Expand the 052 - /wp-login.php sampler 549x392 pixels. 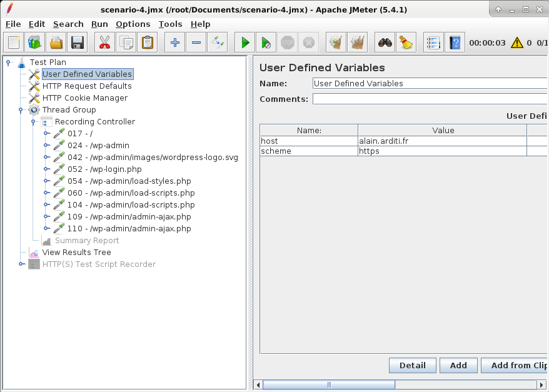click(x=46, y=169)
